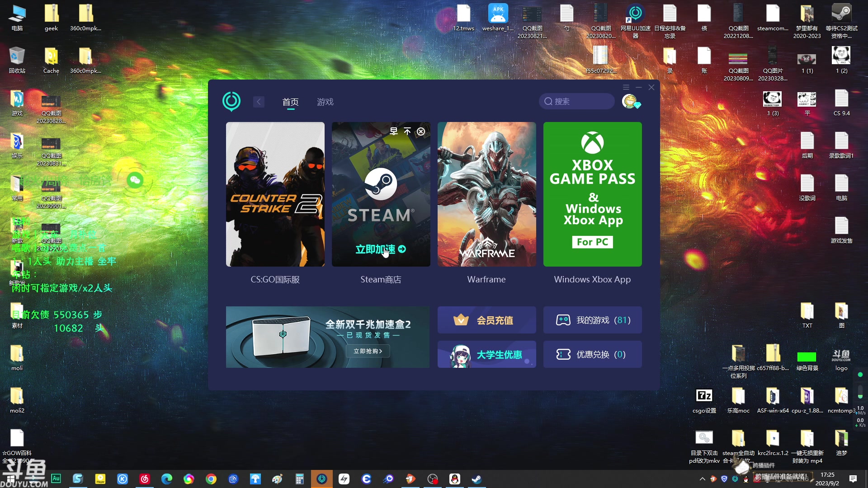The image size is (868, 488).
Task: Open the 回收站 recycle bin desktop icon
Action: pyautogui.click(x=17, y=60)
